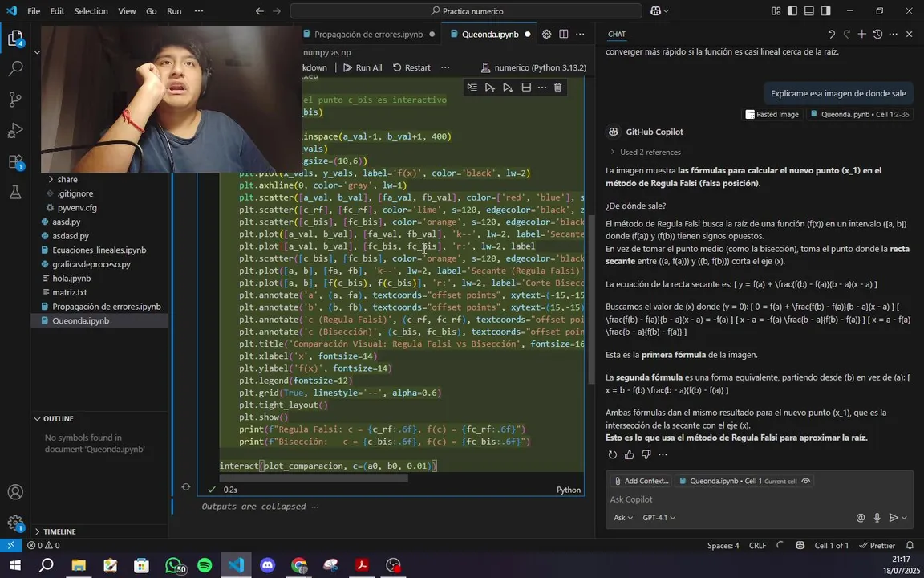Open Copilot dropdown in title bar
This screenshot has height=578, width=924.
tap(659, 10)
